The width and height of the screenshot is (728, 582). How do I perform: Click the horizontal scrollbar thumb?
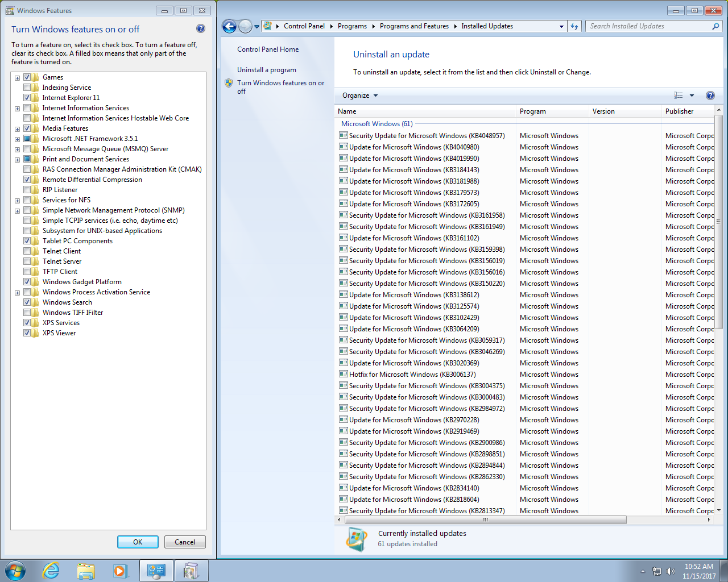[x=485, y=519]
